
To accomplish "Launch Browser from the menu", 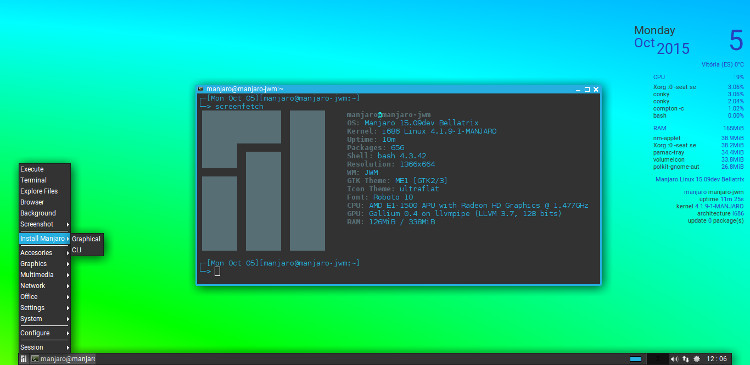I will click(x=44, y=202).
